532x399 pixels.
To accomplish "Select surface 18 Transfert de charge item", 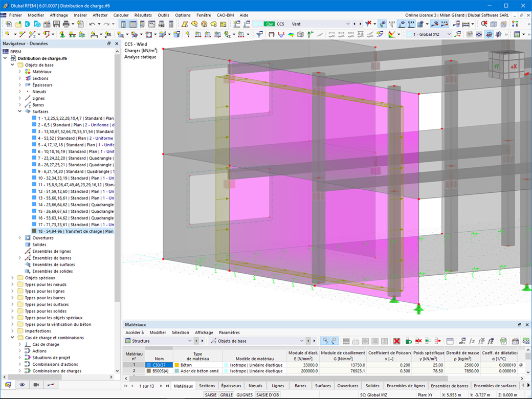I will 73,231.
